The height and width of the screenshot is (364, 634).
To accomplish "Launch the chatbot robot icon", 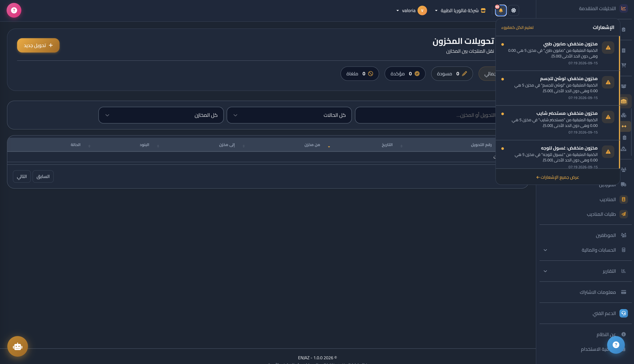I will click(17, 346).
